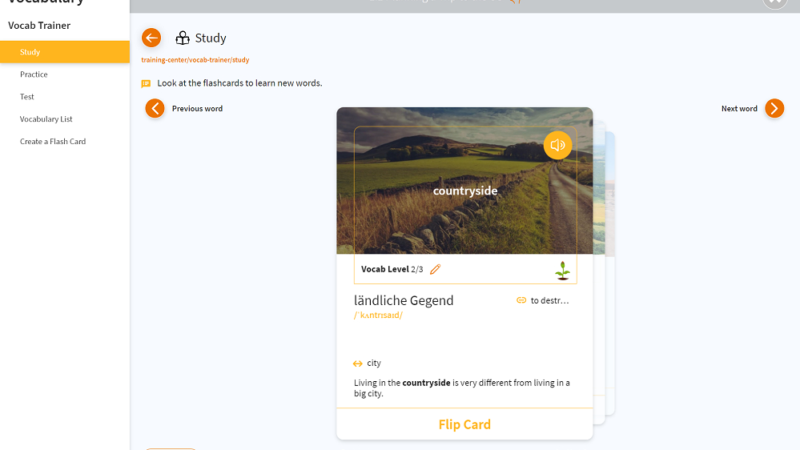Screen dimensions: 800x450
Task: Click the example sentence about countryside
Action: point(462,388)
